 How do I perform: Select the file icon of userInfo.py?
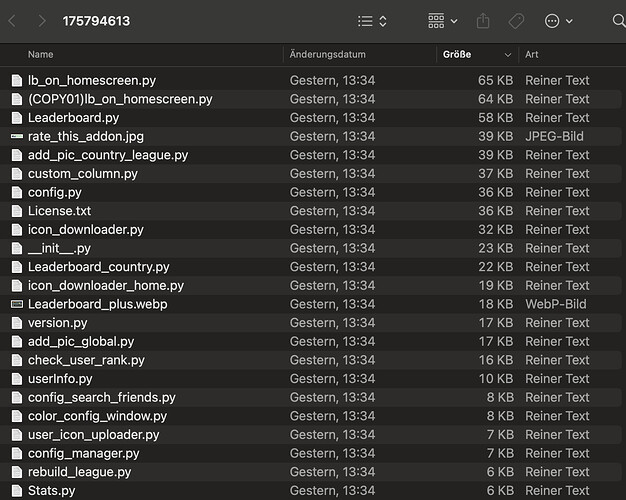coord(17,379)
